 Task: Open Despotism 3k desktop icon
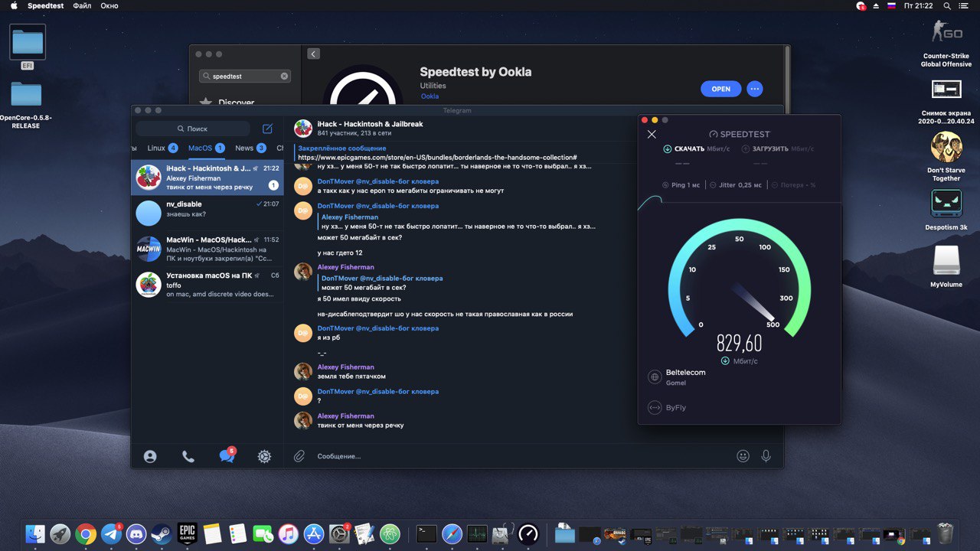pyautogui.click(x=946, y=210)
